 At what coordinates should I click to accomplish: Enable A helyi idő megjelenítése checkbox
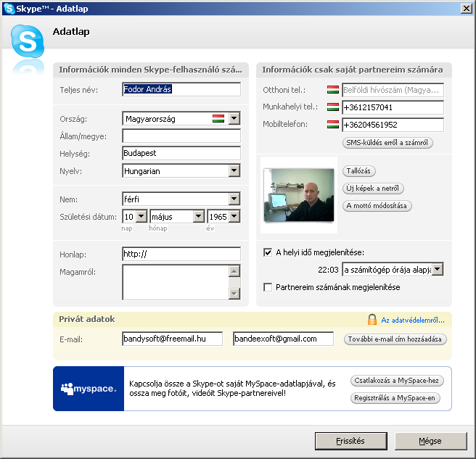pos(268,252)
